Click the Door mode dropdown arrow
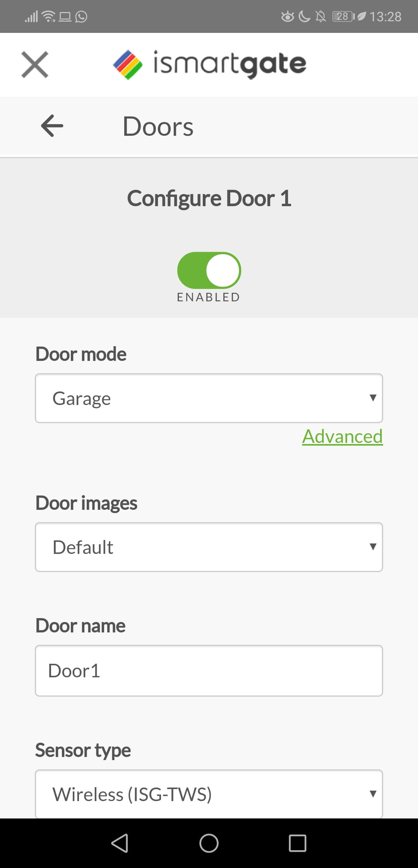 [x=373, y=398]
